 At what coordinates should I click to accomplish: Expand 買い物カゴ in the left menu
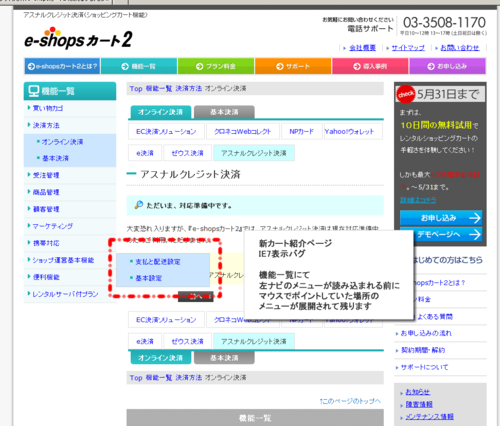[47, 108]
